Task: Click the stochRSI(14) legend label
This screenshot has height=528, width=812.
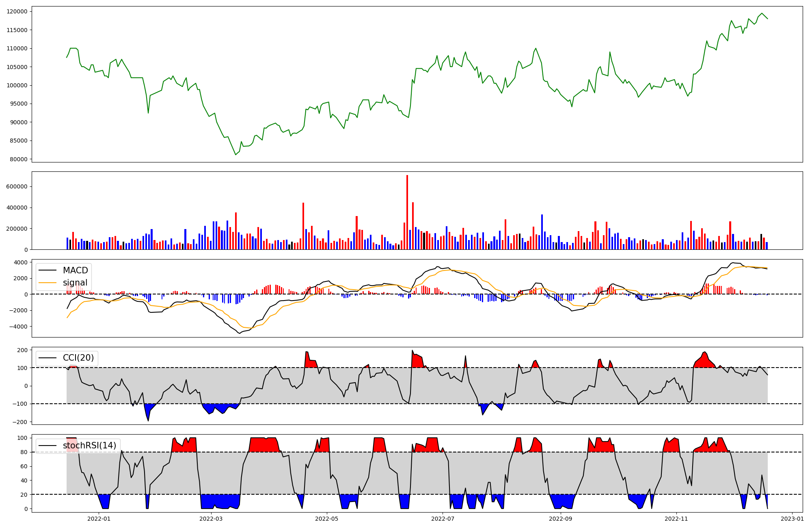Action: (x=89, y=446)
